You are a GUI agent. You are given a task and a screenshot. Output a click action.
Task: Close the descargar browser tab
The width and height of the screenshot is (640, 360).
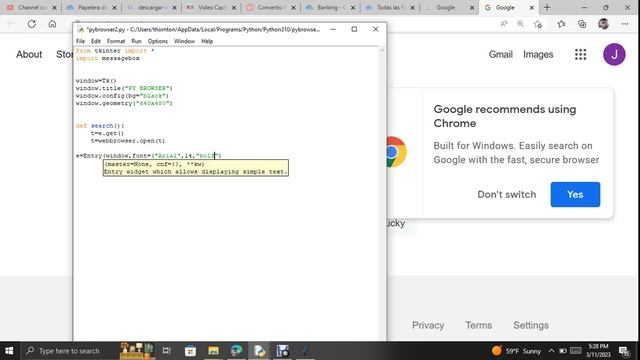click(174, 8)
